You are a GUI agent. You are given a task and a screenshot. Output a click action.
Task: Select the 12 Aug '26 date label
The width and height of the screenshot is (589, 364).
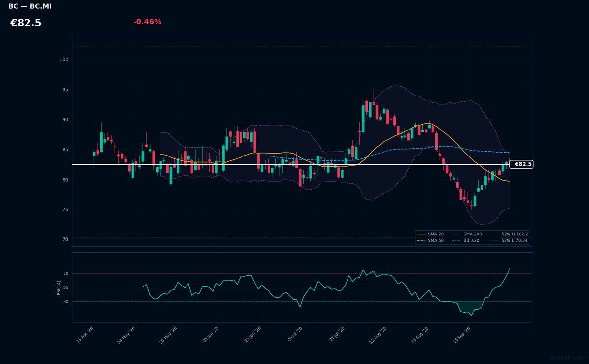pyautogui.click(x=378, y=335)
